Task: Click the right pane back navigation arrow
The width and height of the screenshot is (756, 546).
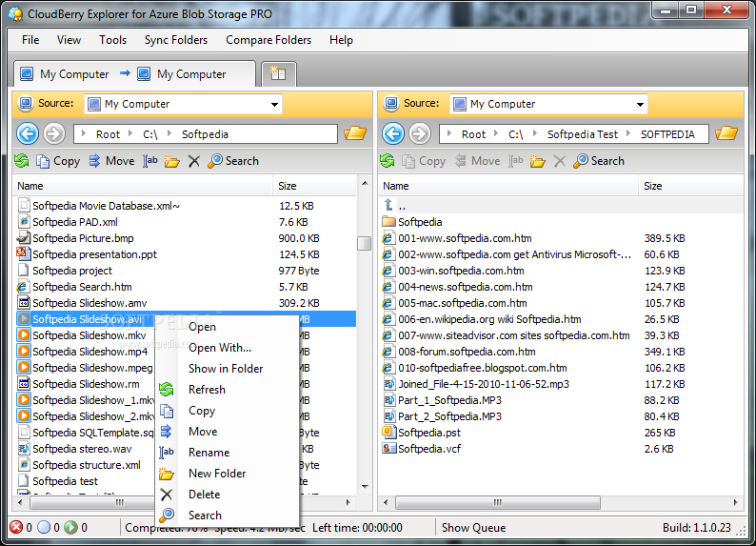Action: (x=393, y=133)
